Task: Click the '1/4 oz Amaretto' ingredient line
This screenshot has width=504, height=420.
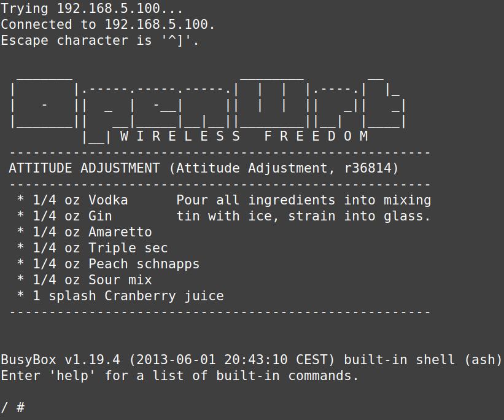Action: (84, 232)
